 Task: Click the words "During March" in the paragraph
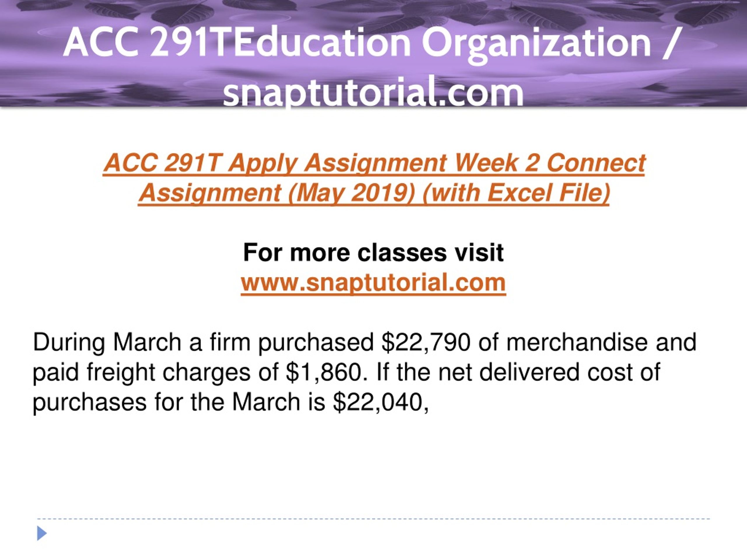(107, 342)
